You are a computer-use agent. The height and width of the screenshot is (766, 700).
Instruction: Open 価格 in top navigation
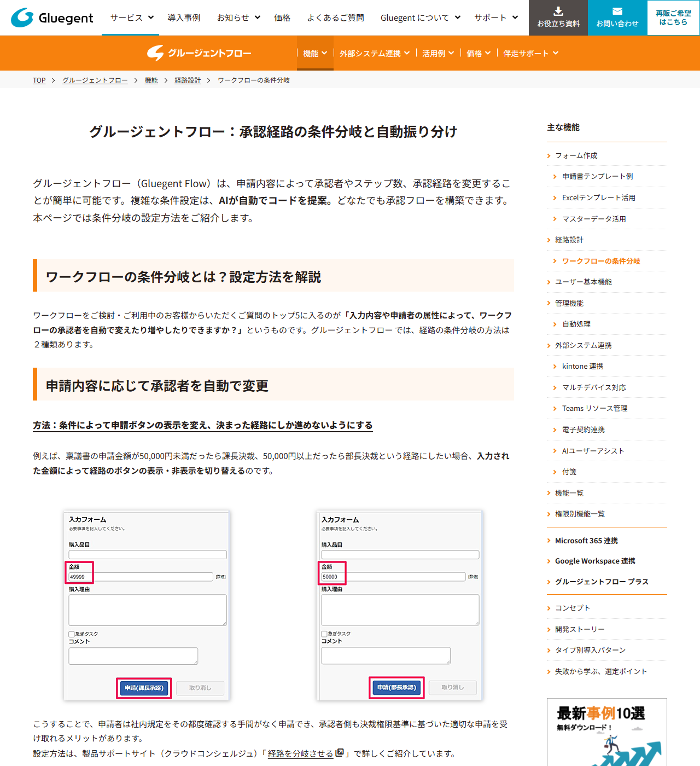(282, 18)
